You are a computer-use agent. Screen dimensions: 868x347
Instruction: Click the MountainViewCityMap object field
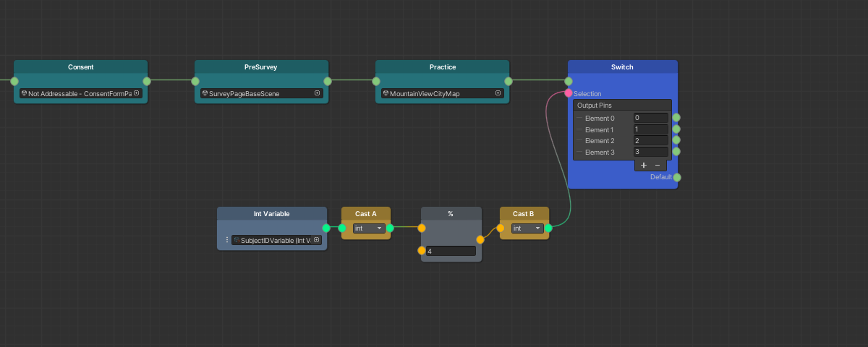[442, 93]
